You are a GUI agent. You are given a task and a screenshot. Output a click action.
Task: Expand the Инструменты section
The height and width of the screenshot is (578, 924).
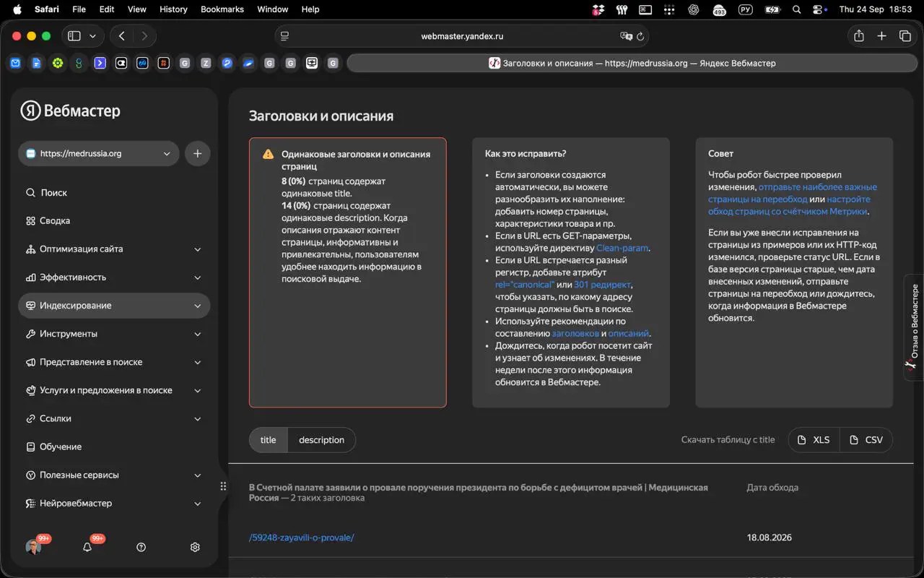tap(114, 334)
